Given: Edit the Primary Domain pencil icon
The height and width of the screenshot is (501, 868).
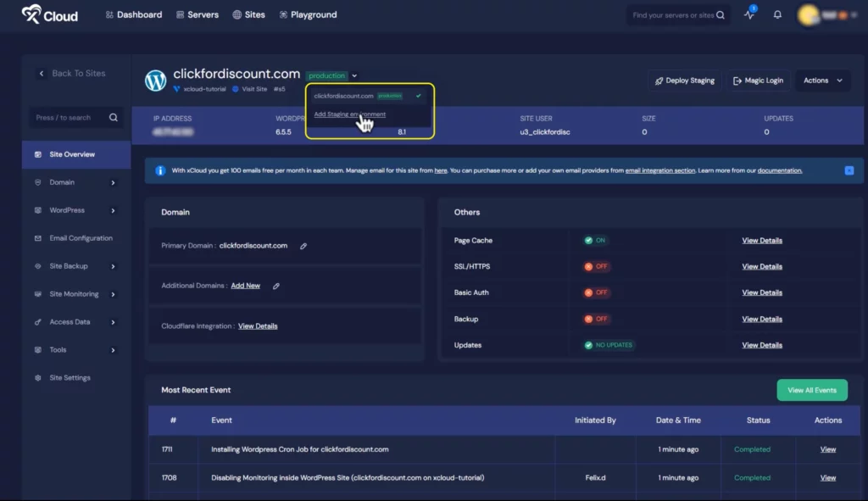Looking at the screenshot, I should 303,246.
